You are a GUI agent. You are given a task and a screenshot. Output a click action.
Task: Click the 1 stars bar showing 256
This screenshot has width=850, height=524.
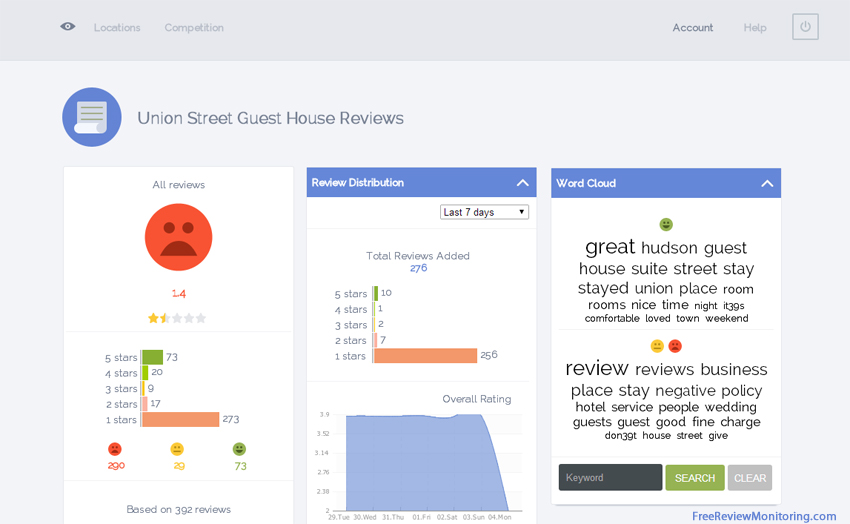pos(426,355)
